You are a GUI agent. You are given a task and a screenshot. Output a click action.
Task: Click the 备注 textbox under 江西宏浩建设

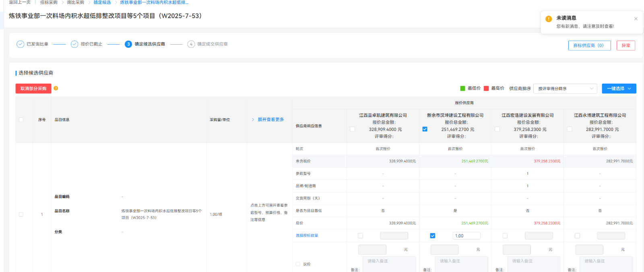click(534, 264)
